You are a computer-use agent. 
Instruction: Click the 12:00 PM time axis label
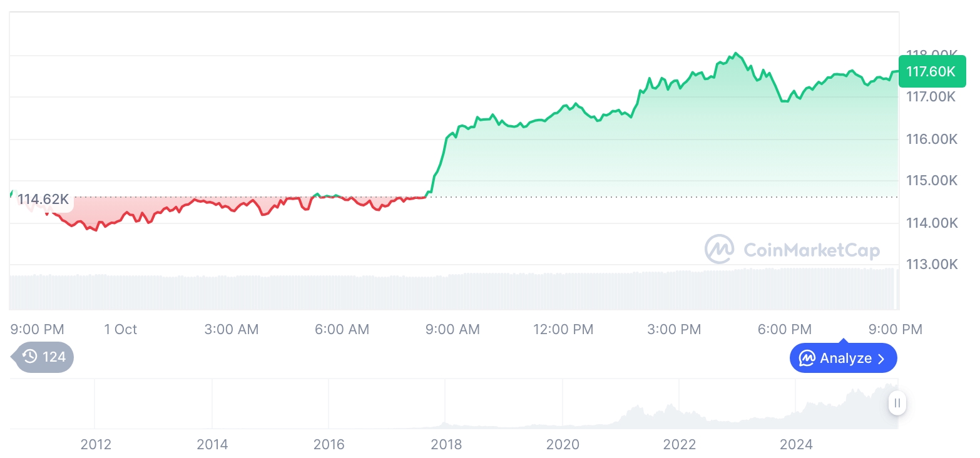tap(563, 329)
